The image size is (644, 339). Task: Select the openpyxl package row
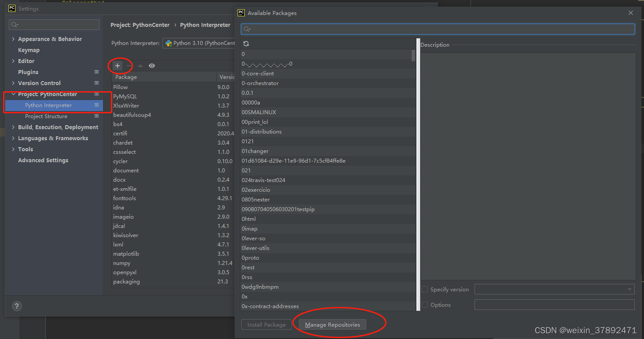[x=173, y=272]
